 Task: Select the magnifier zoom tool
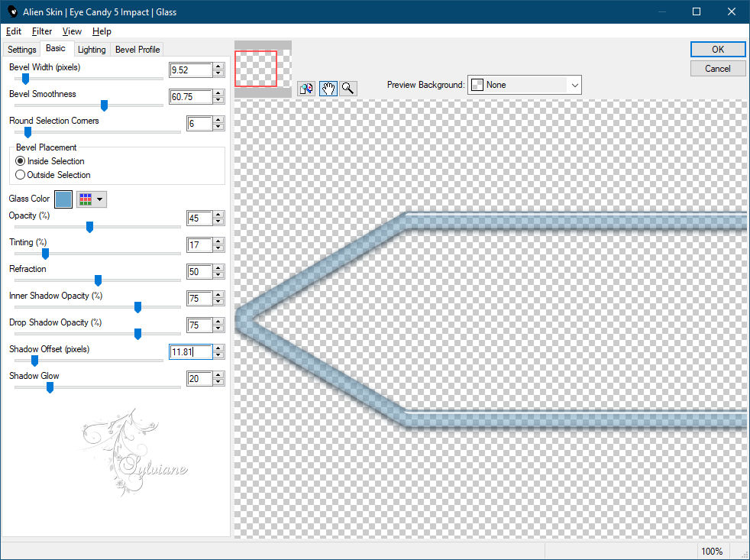pyautogui.click(x=348, y=89)
